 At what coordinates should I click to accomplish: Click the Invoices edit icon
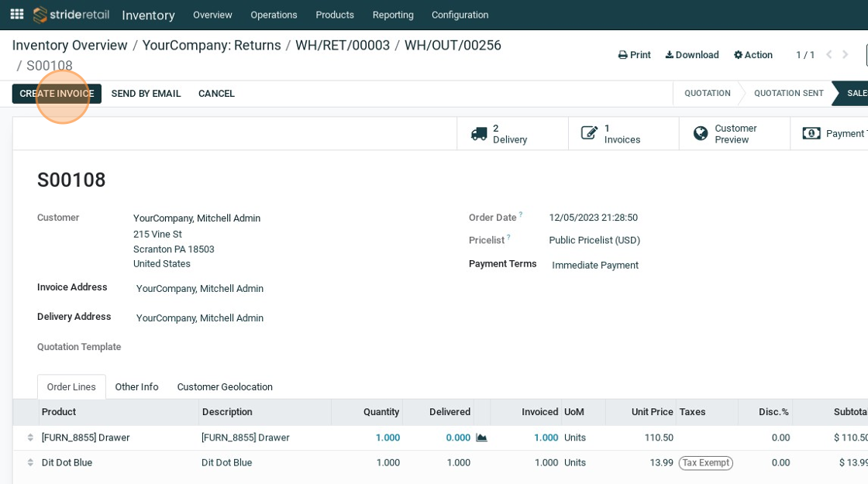click(590, 134)
